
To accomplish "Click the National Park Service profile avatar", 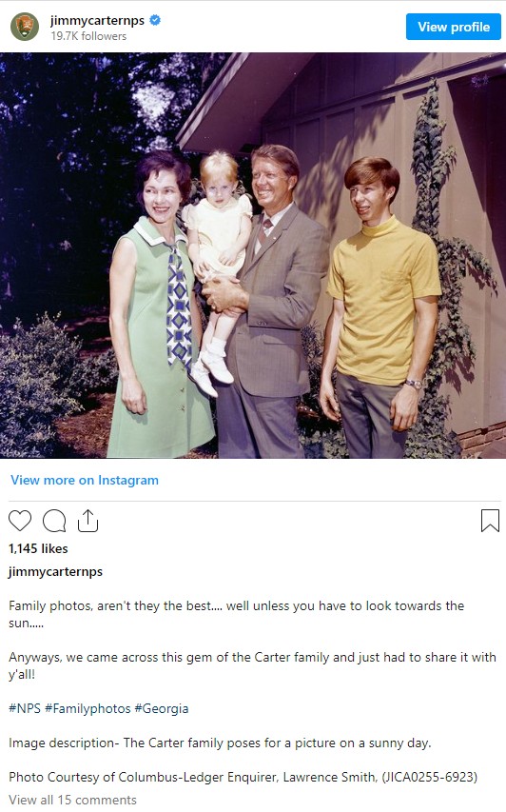I will click(25, 27).
